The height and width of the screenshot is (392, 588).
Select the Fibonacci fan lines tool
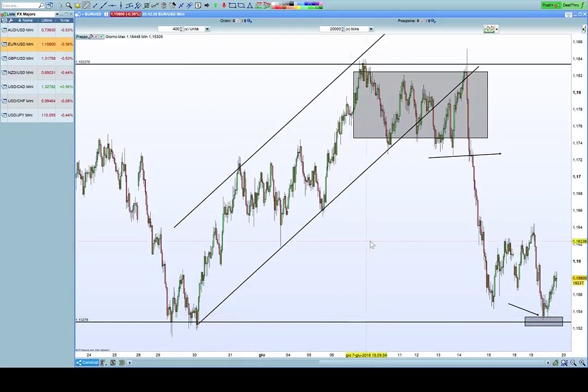tap(138, 5)
